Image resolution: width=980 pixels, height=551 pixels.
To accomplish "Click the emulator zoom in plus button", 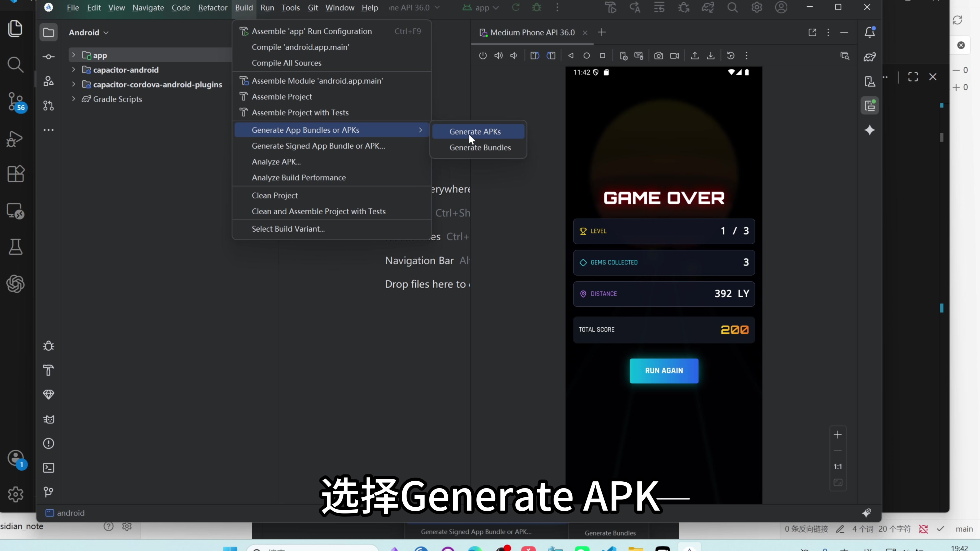I will pos(837,435).
